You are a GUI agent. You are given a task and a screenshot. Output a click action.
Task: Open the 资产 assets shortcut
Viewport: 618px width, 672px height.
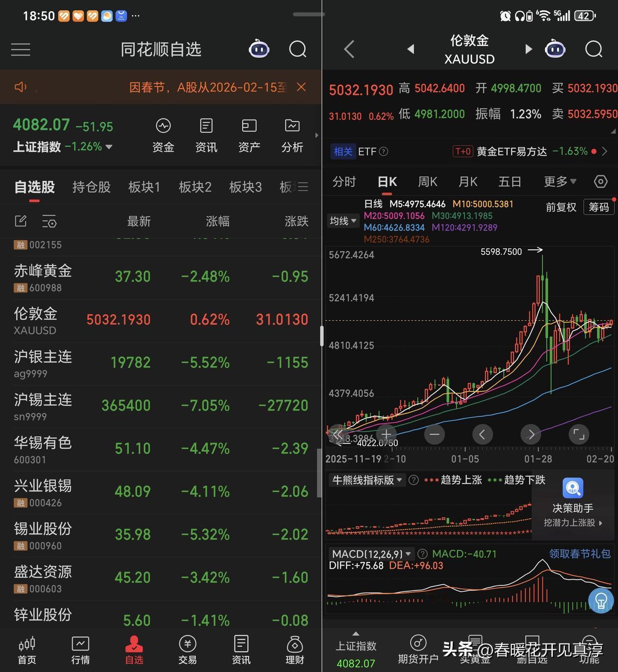pyautogui.click(x=249, y=136)
